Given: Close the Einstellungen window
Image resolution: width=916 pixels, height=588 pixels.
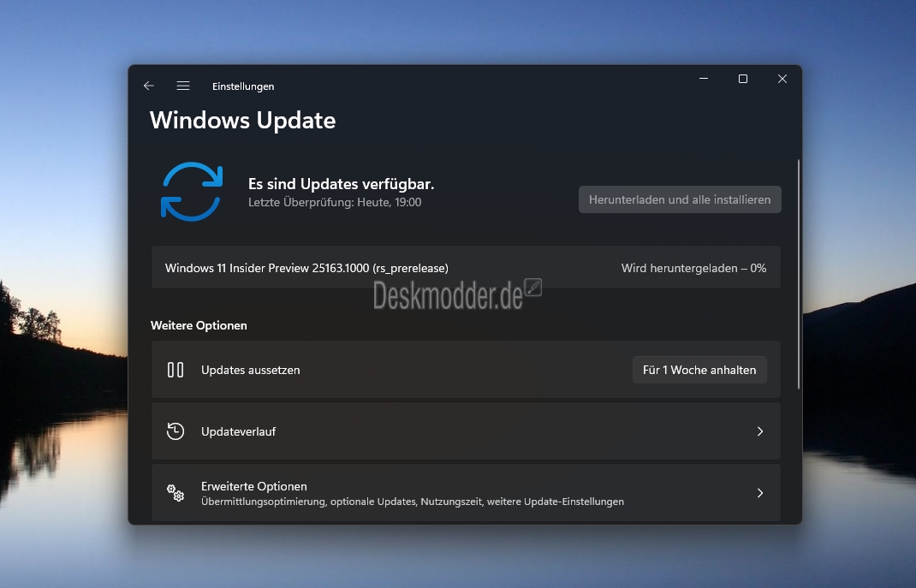Looking at the screenshot, I should click(x=782, y=79).
